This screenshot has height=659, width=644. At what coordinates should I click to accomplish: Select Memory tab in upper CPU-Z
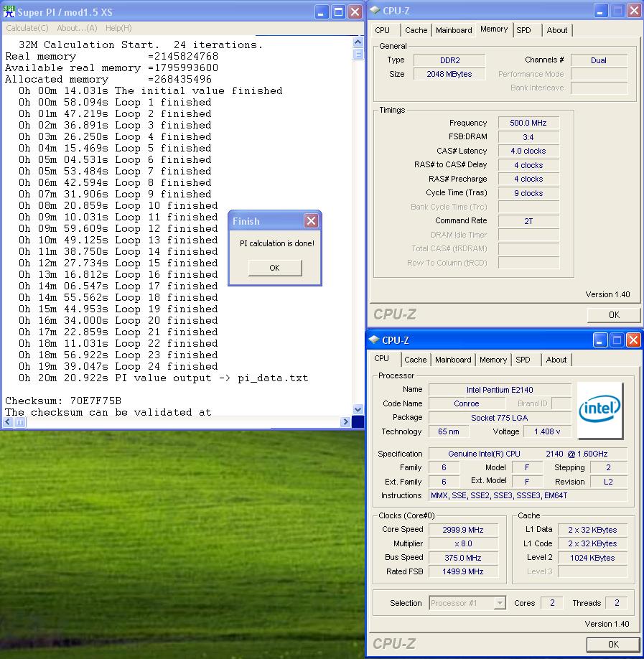(x=494, y=29)
